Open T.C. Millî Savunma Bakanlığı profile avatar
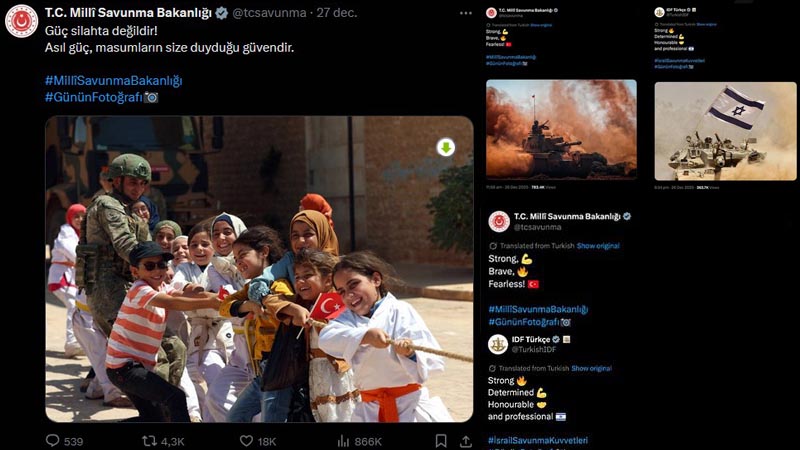 pyautogui.click(x=21, y=21)
